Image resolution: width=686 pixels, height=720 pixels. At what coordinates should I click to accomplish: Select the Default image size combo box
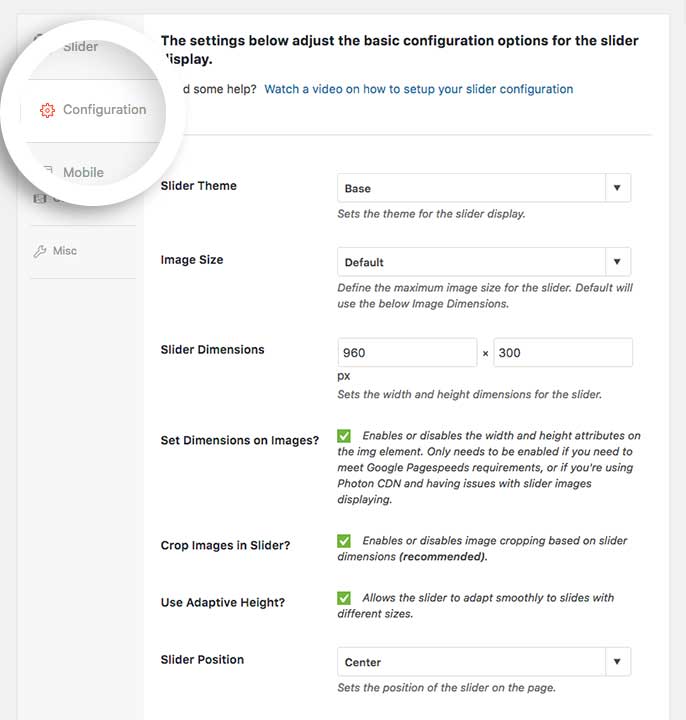tap(484, 262)
